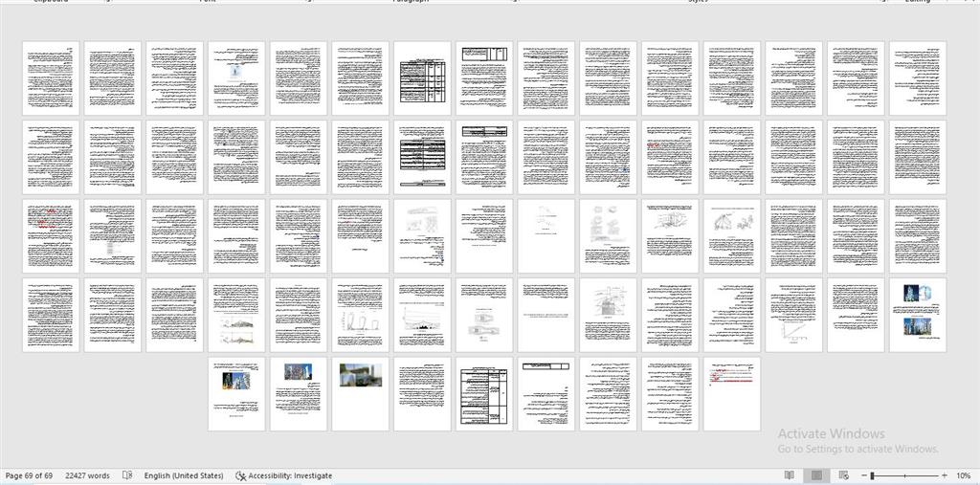Switch to Web Layout view
980x485 pixels.
pos(844,475)
